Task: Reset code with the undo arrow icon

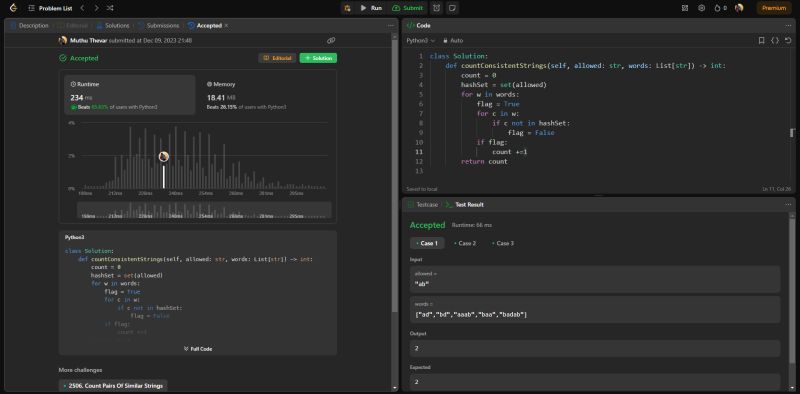Action: [x=788, y=40]
